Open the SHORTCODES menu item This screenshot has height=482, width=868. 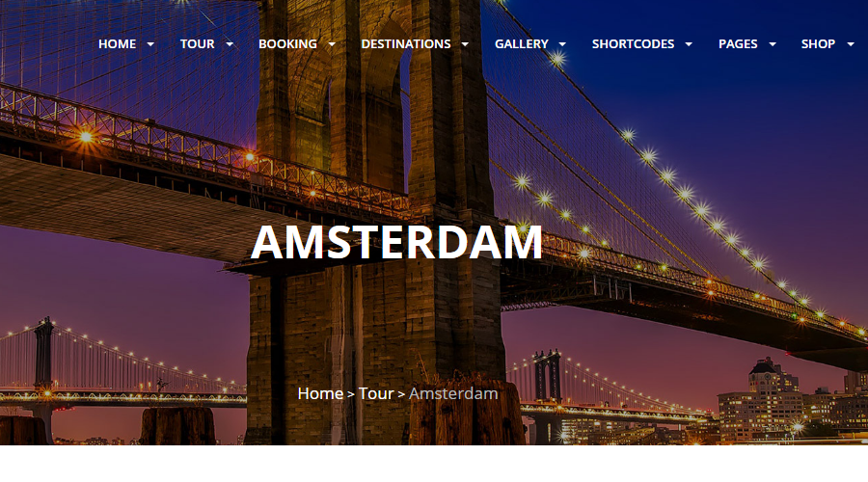pyautogui.click(x=634, y=43)
